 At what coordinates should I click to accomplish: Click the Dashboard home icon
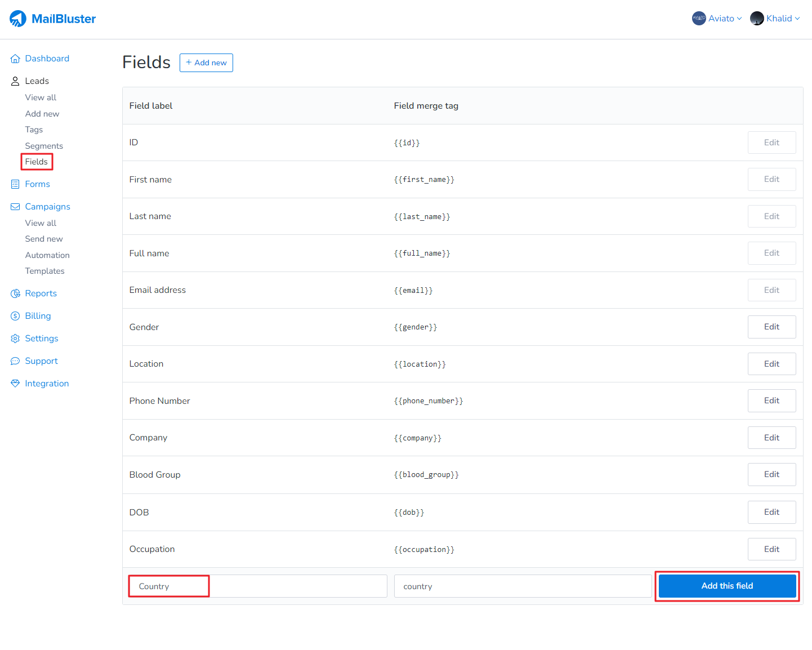click(x=15, y=59)
